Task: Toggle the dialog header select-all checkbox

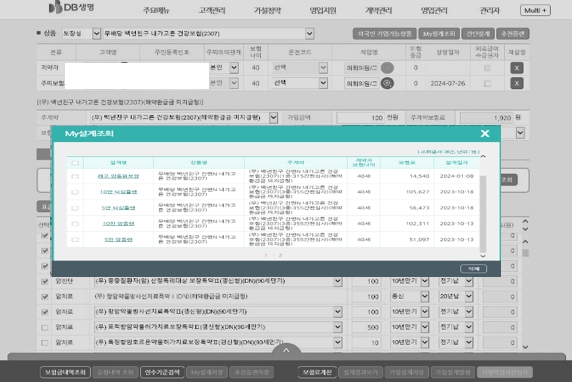Action: click(75, 163)
